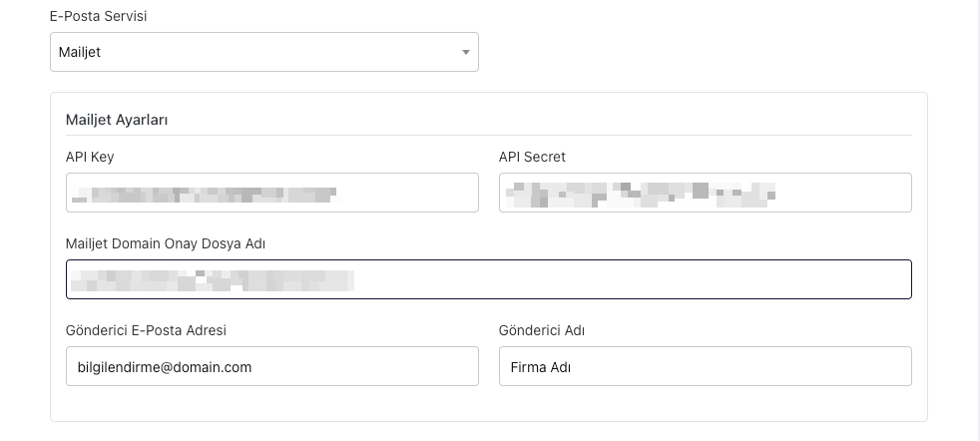
Task: Click the API Secret label
Action: [x=532, y=157]
